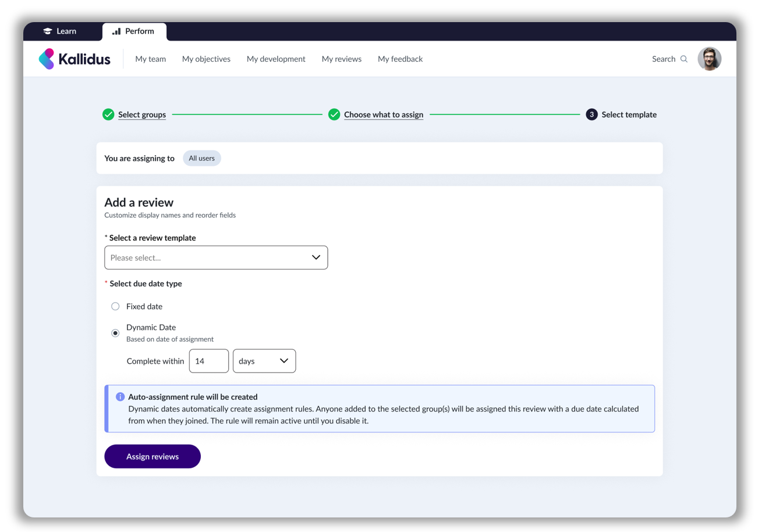The height and width of the screenshot is (532, 762).
Task: Select the Dynamic Date radio option
Action: [115, 333]
